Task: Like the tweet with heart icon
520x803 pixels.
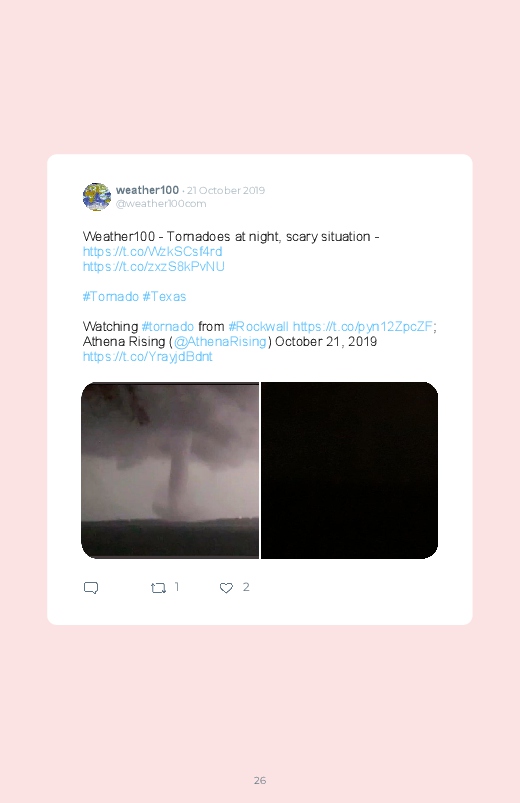Action: (226, 588)
